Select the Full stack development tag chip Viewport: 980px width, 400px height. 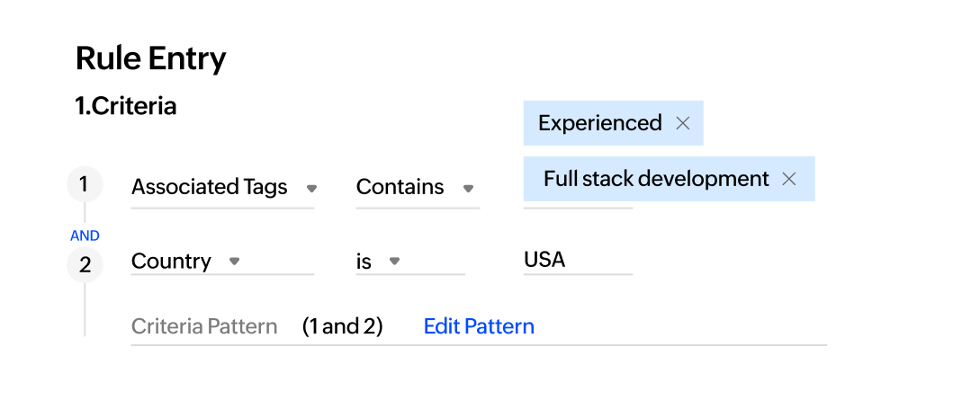tap(656, 179)
